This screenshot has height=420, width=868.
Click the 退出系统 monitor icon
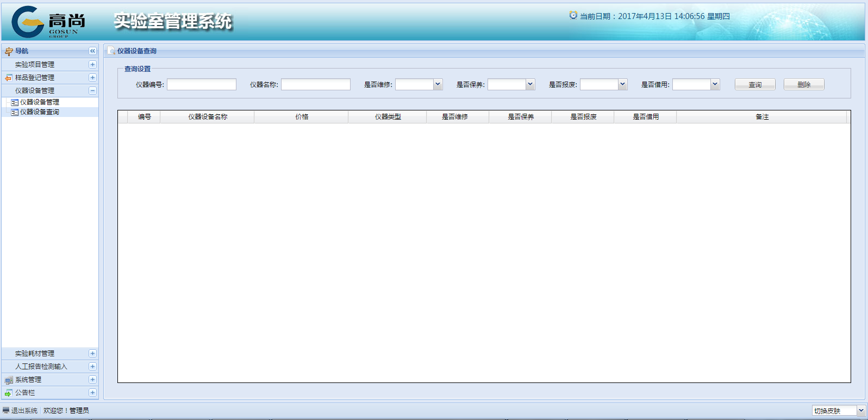click(6, 410)
